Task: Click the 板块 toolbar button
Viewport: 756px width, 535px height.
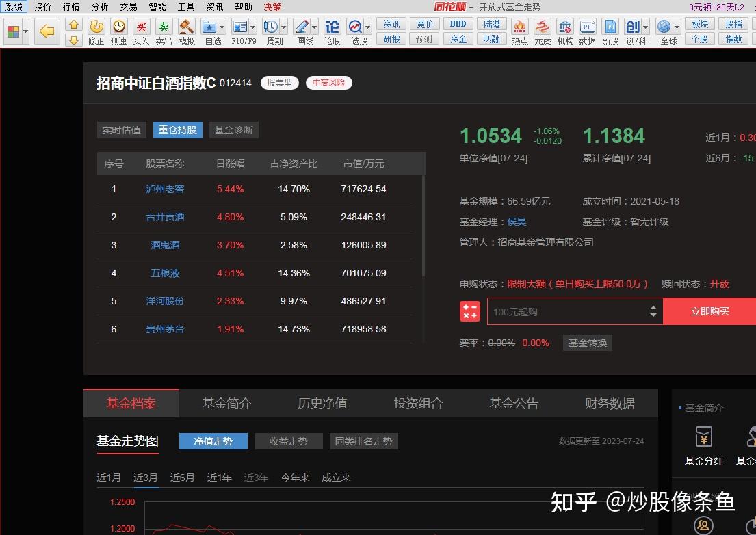Action: click(x=700, y=24)
